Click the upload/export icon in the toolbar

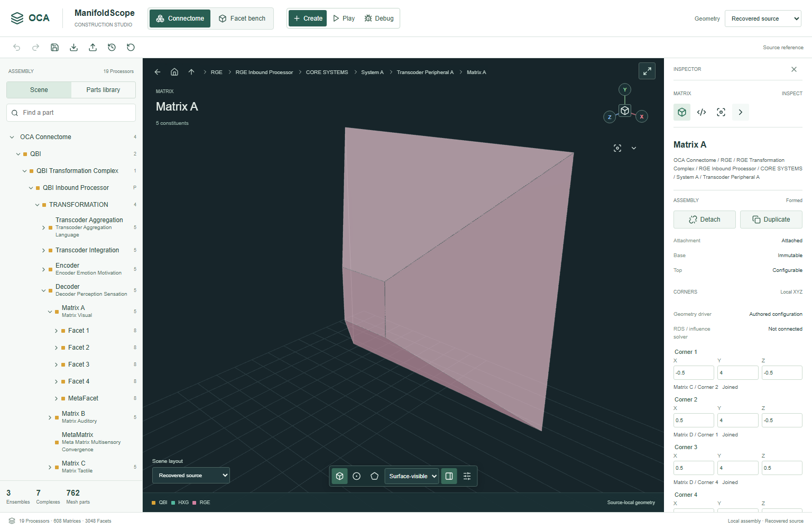(x=93, y=48)
